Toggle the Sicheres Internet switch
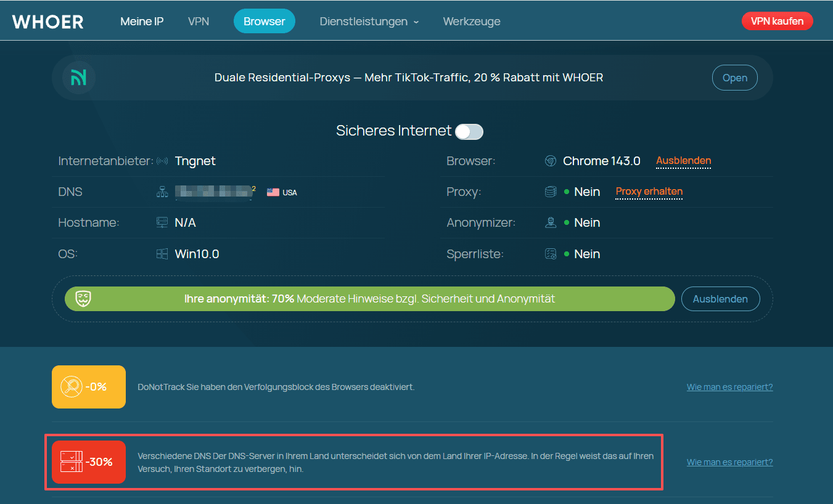The height and width of the screenshot is (504, 833). pos(469,131)
